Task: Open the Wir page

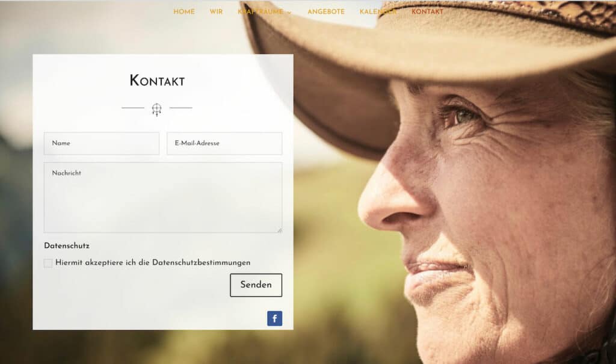Action: (216, 12)
